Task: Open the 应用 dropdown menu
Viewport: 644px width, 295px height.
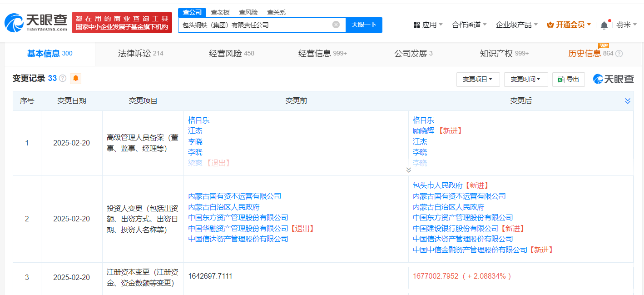Action: point(428,25)
